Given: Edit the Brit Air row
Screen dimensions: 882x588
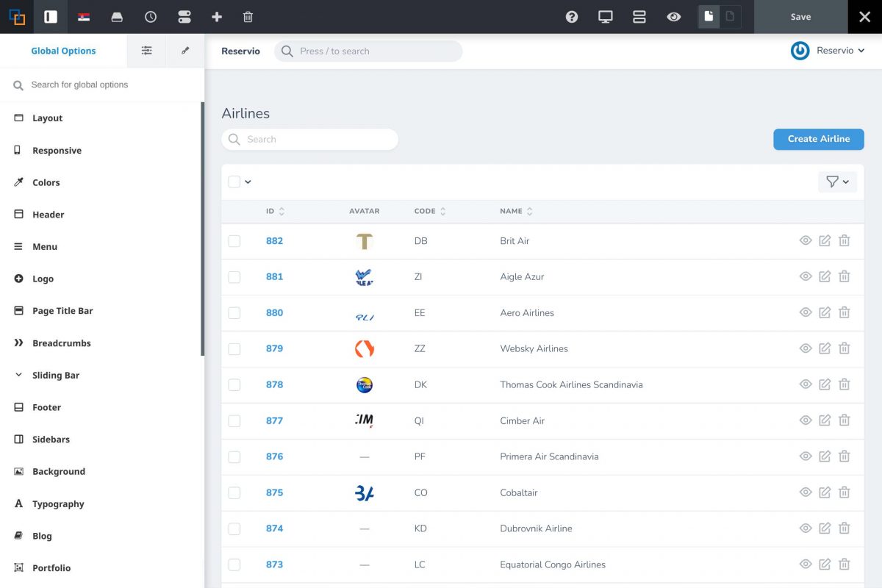Looking at the screenshot, I should pos(825,241).
